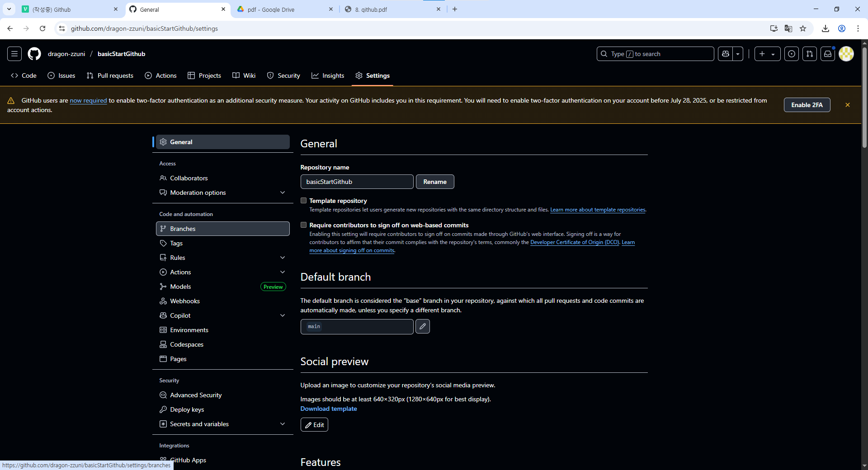
Task: View site information icon in address bar
Action: (x=62, y=28)
